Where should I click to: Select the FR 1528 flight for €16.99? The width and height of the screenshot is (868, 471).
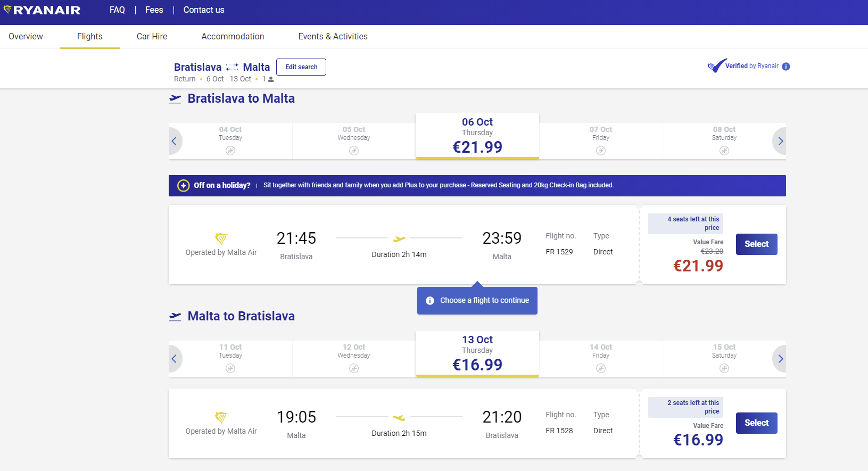pyautogui.click(x=756, y=423)
